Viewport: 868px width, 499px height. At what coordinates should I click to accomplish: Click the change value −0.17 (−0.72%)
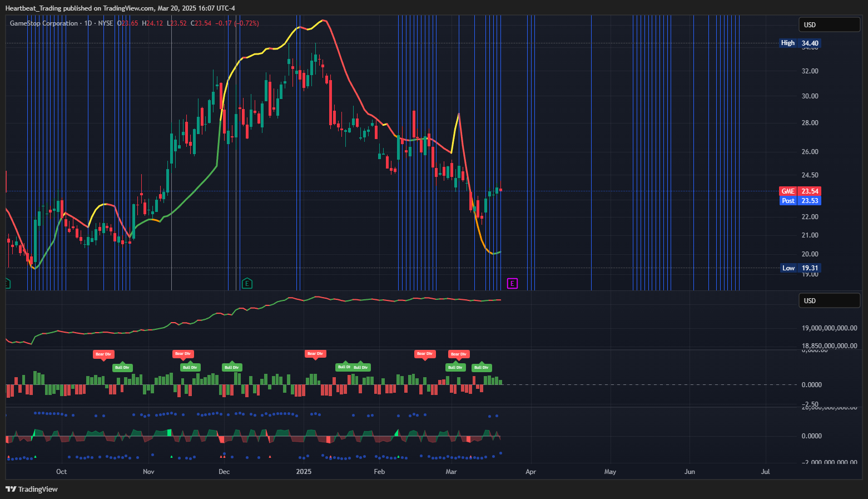pos(237,23)
